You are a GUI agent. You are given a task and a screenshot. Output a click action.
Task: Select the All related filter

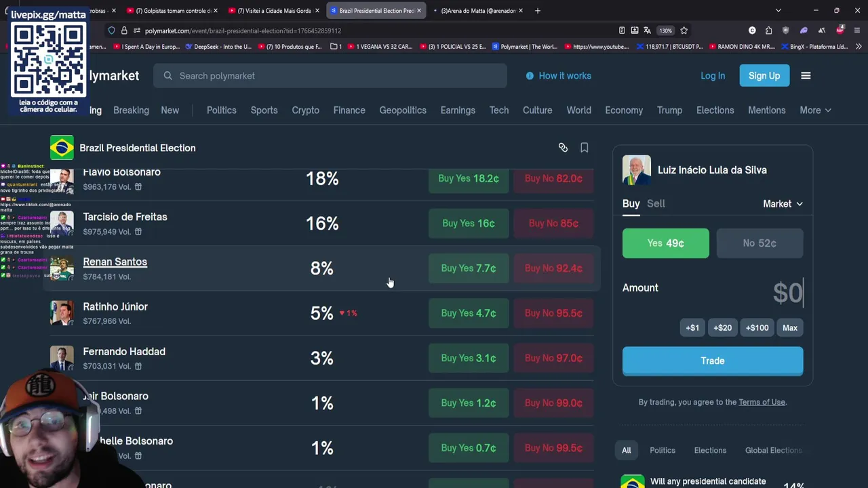tap(627, 450)
